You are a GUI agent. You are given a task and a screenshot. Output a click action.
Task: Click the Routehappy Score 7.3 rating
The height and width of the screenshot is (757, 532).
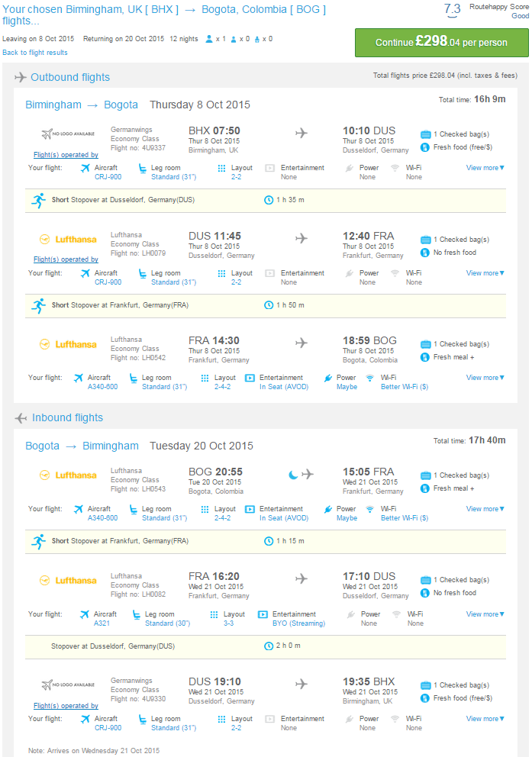click(x=453, y=9)
